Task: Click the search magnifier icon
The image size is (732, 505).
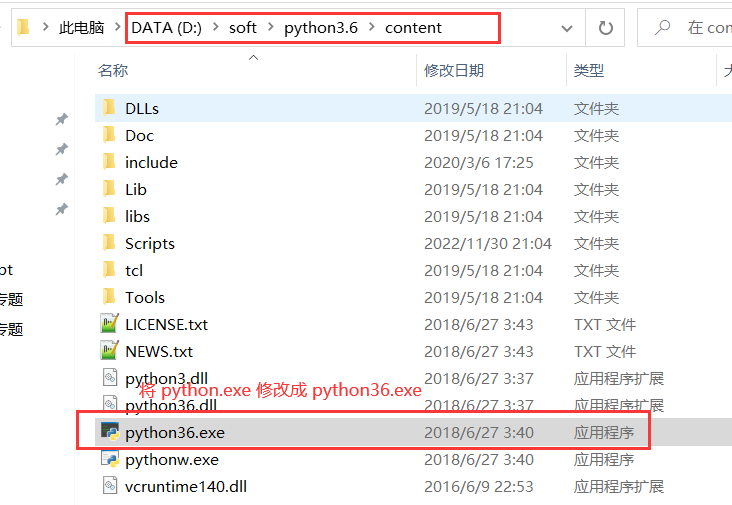Action: coord(662,28)
